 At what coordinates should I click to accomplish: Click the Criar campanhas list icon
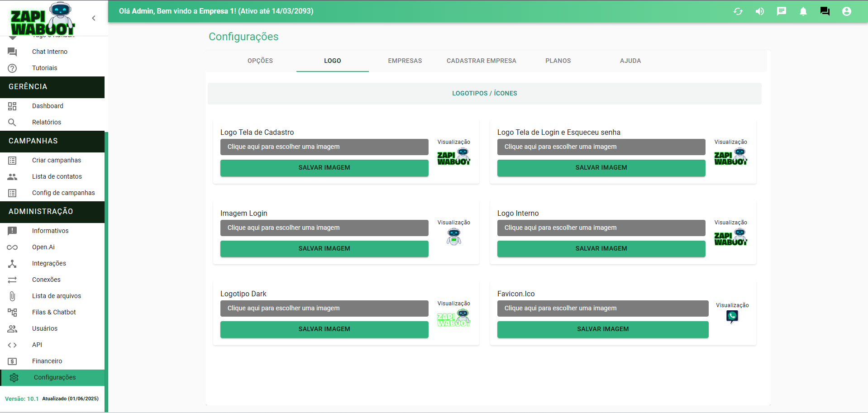coord(12,160)
